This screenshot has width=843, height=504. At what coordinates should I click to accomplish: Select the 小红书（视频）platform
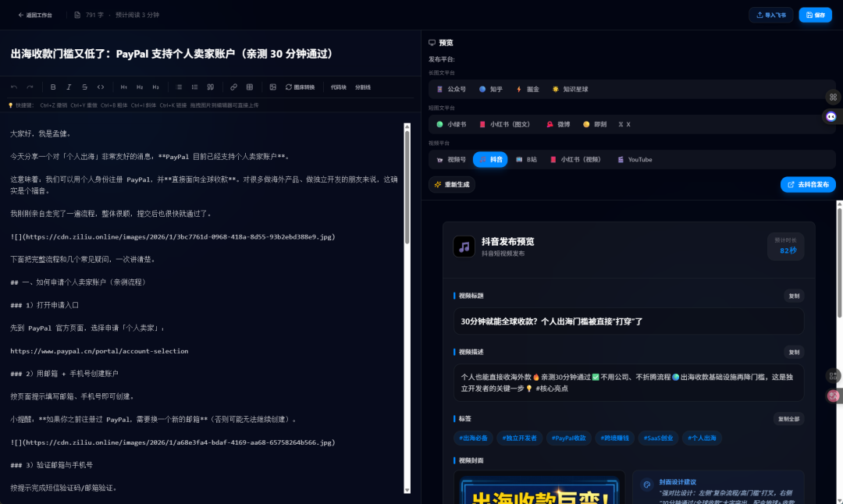(x=574, y=160)
